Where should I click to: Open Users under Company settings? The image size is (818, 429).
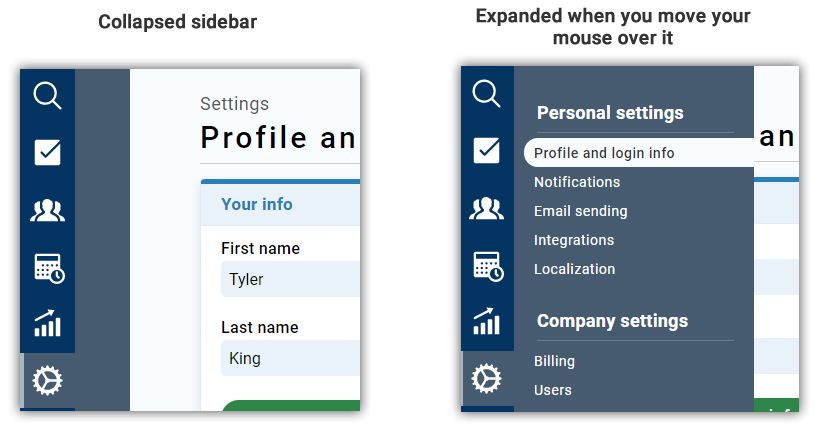(x=553, y=390)
